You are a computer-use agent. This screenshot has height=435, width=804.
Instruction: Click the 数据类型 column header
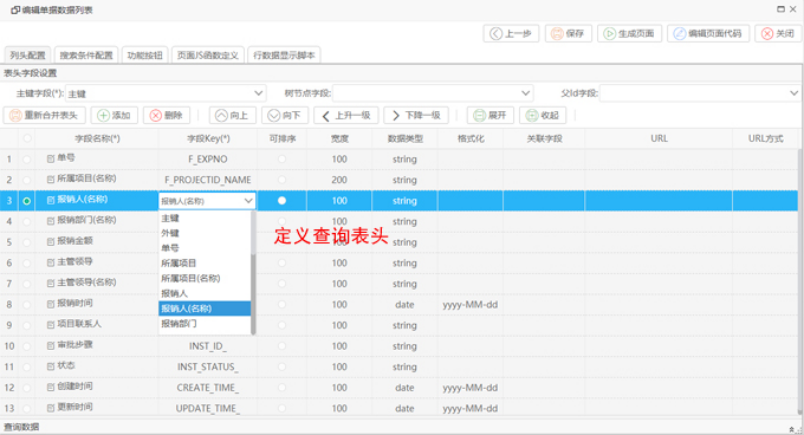(405, 139)
